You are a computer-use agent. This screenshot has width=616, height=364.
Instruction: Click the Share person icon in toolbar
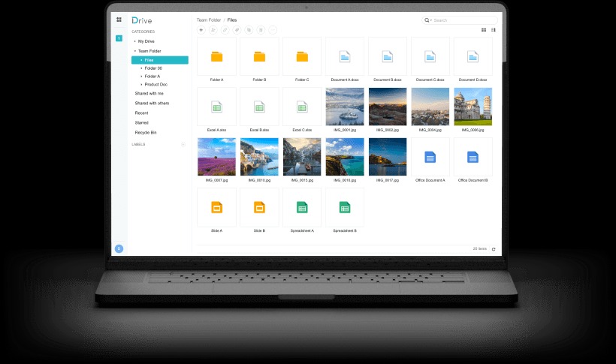(x=213, y=30)
